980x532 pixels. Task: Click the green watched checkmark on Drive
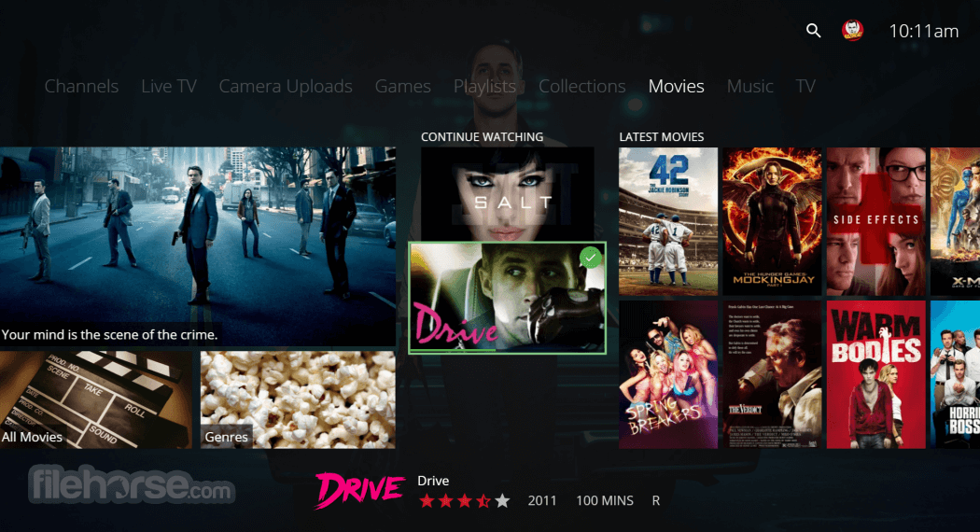click(591, 258)
